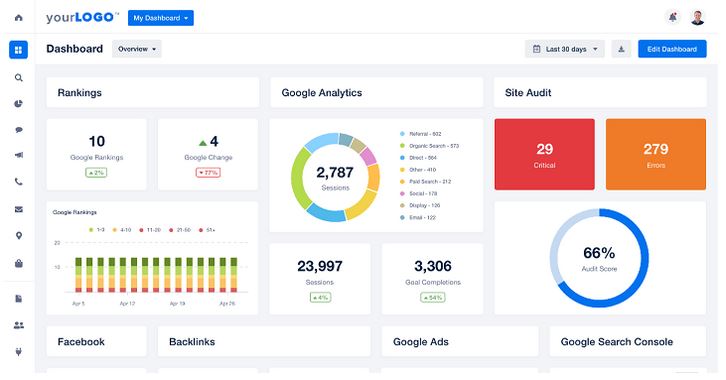Toggle the 4-10 rankings legend item
This screenshot has width=726, height=380.
pos(122,230)
